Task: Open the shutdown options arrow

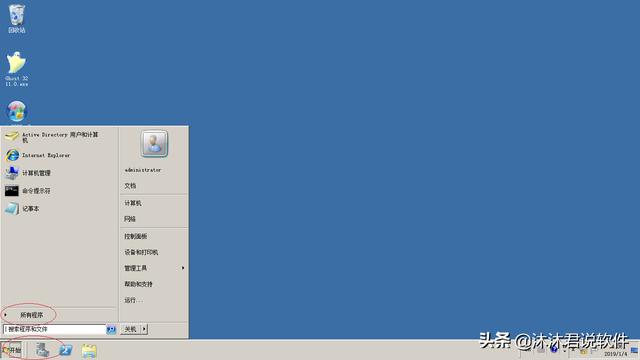Action: (144, 329)
